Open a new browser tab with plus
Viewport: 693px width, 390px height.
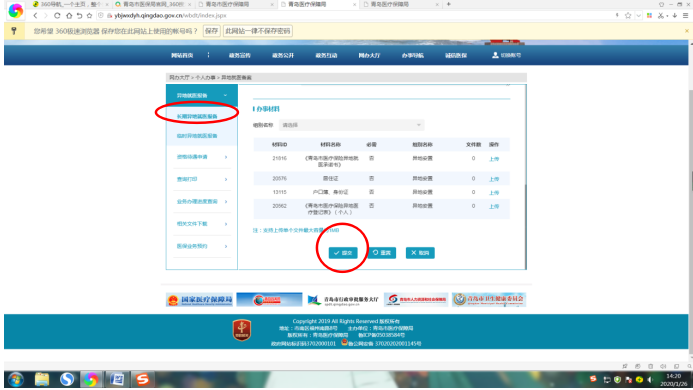(x=449, y=4)
